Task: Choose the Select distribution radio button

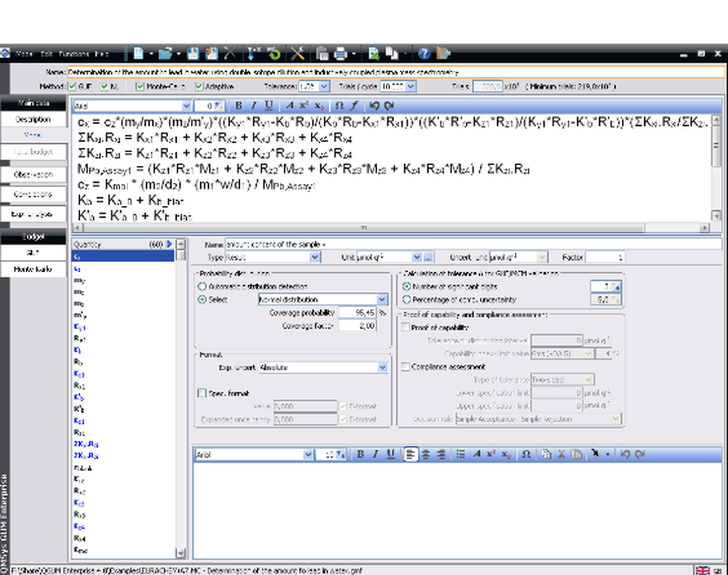Action: pos(202,299)
